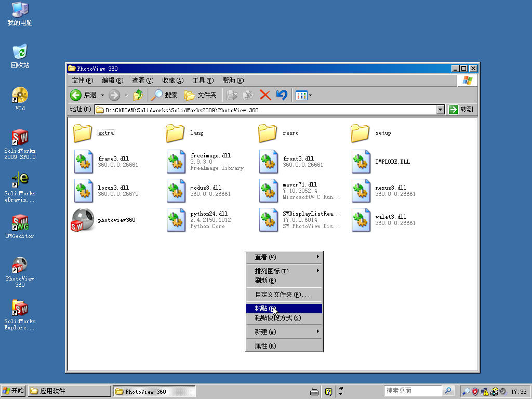
Task: Expand New (新建) submenu in context menu
Action: coord(284,332)
